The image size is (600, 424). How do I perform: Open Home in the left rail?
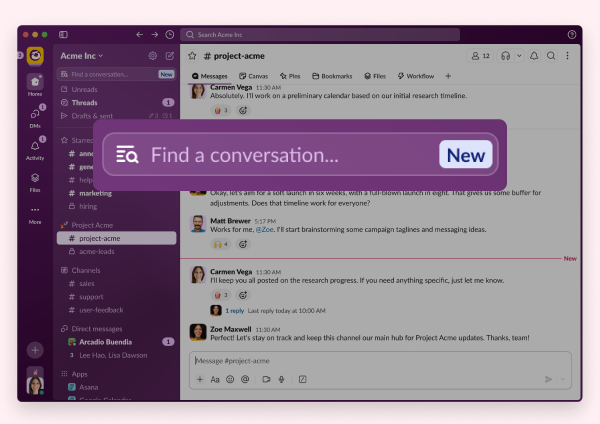point(35,85)
